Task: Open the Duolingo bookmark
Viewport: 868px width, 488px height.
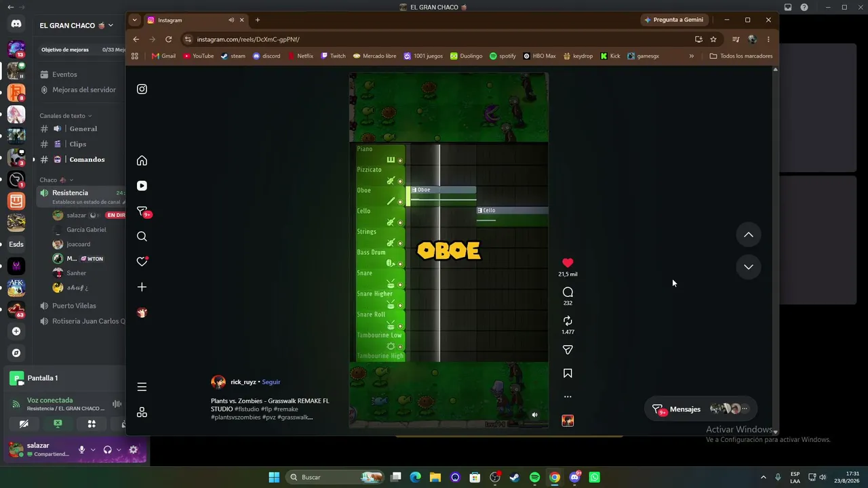Action: pyautogui.click(x=467, y=56)
